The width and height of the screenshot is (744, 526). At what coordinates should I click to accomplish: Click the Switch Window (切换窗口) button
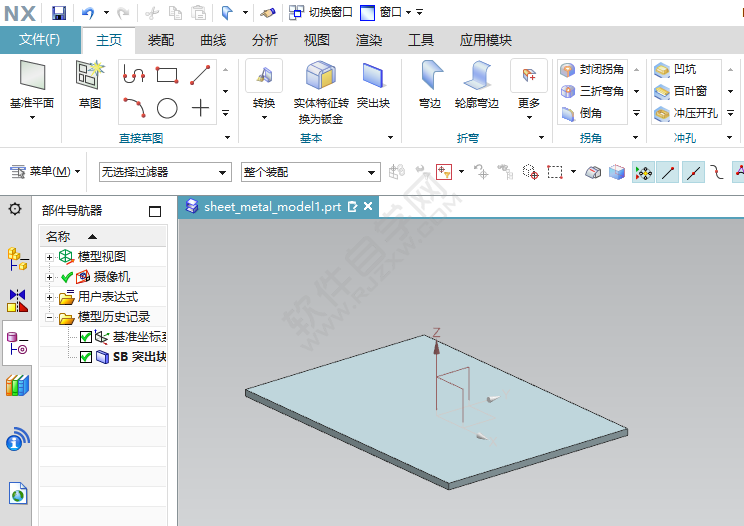(x=321, y=12)
